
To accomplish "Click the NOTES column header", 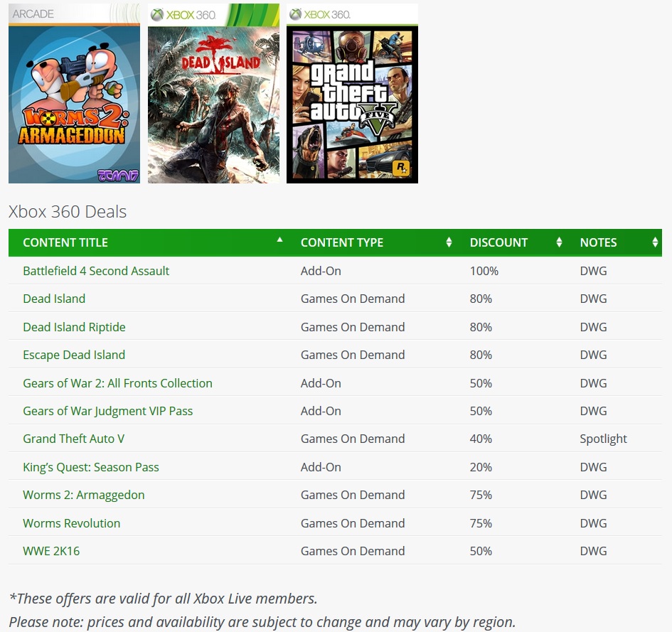I will 598,242.
